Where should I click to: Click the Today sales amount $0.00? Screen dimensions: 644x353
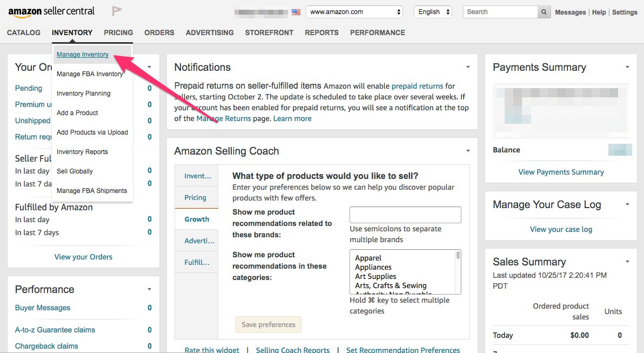(580, 335)
